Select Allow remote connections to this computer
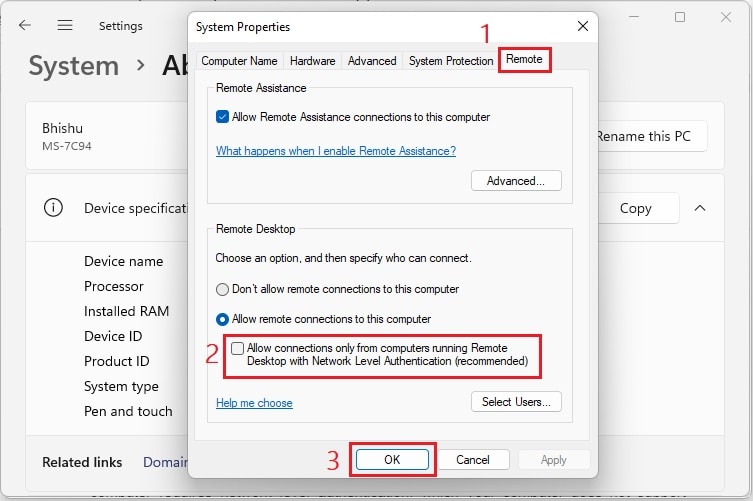 [x=222, y=319]
